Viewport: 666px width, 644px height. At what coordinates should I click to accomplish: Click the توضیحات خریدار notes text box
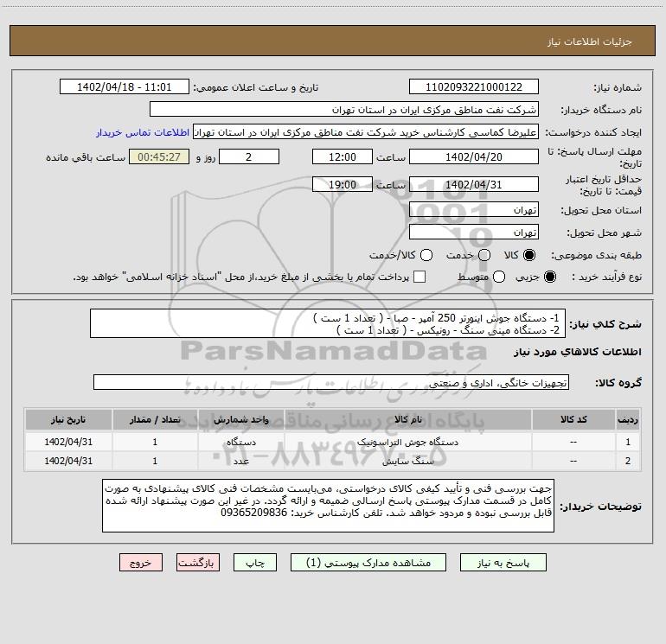point(328,506)
